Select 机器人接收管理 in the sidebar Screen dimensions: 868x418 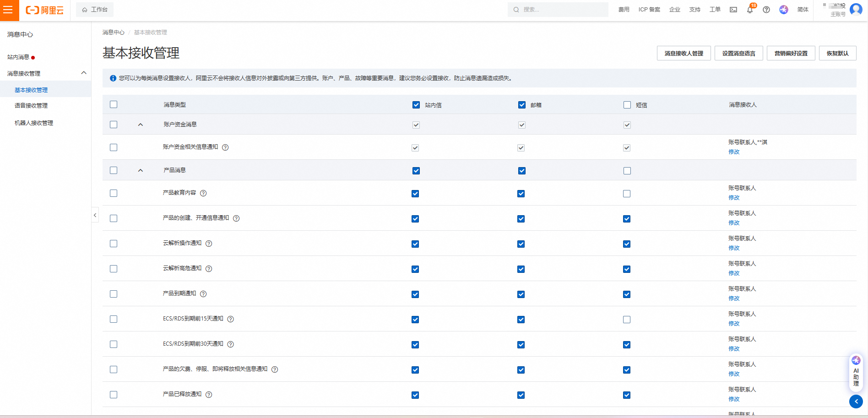34,123
